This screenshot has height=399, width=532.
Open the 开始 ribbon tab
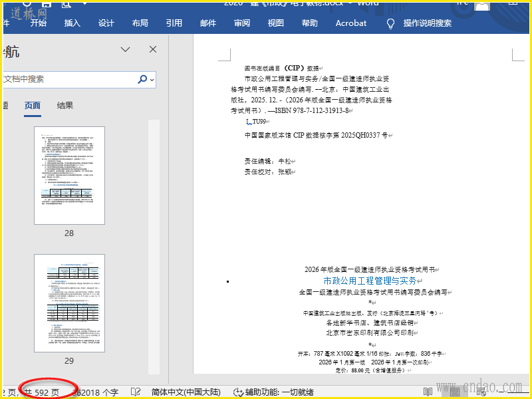tap(39, 23)
